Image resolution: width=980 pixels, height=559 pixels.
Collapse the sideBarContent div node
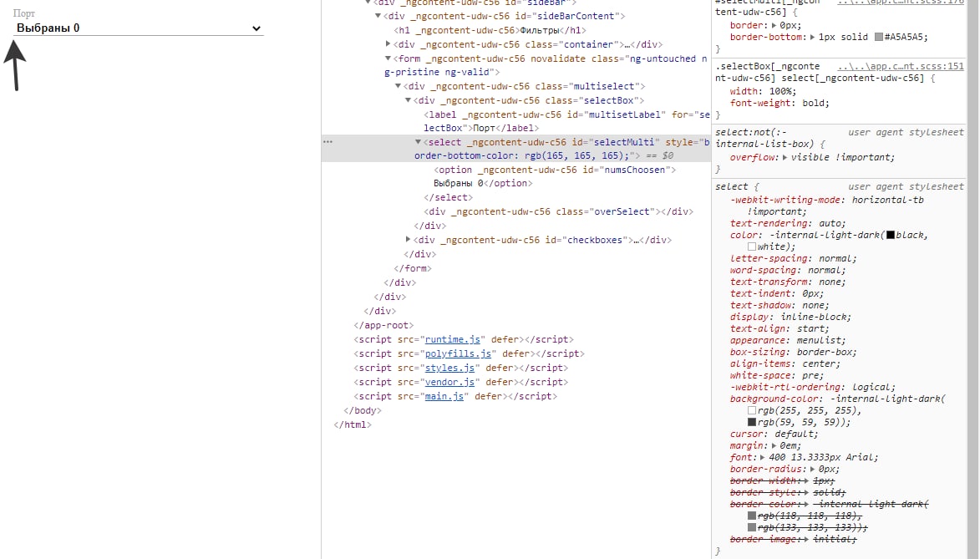click(x=378, y=16)
